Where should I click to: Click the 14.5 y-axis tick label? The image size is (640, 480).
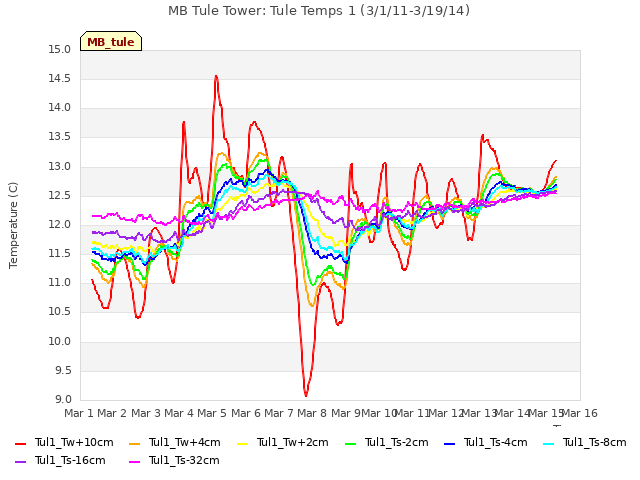(60, 79)
